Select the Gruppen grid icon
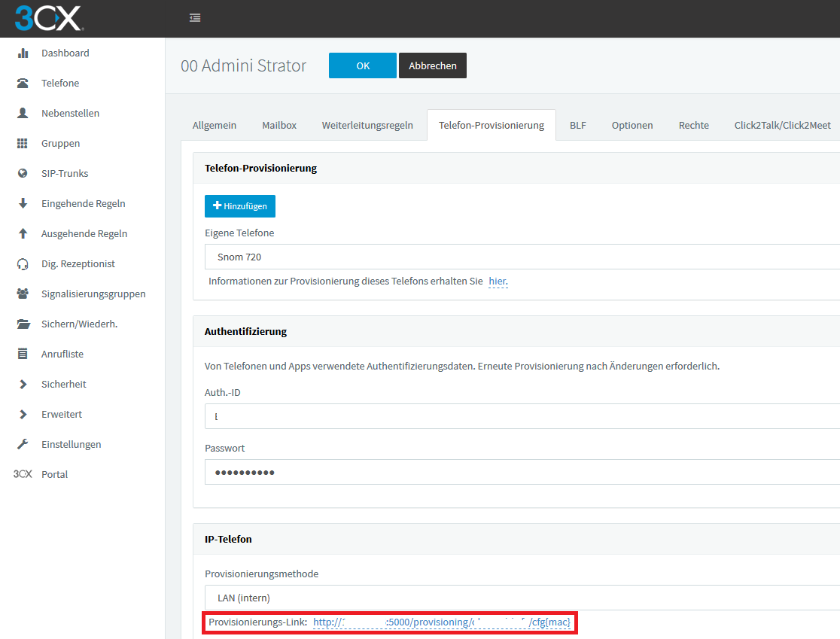This screenshot has width=840, height=639. coord(23,144)
